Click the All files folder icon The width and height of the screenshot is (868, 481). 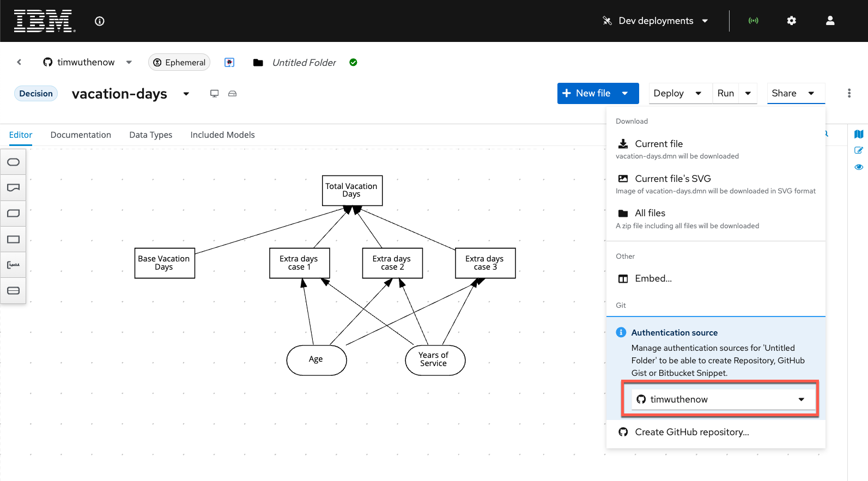(x=623, y=213)
